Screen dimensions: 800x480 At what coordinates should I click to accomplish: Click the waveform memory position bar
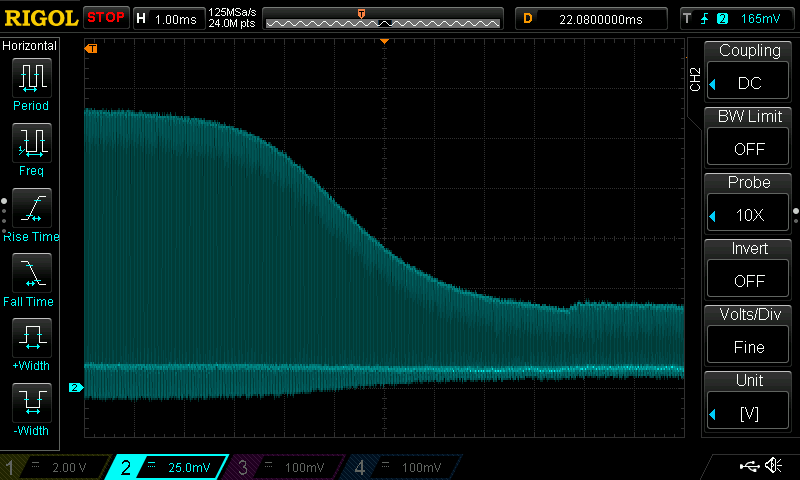click(383, 19)
